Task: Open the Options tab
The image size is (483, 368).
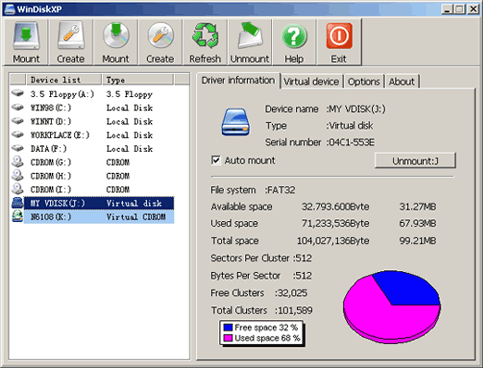Action: click(x=364, y=82)
